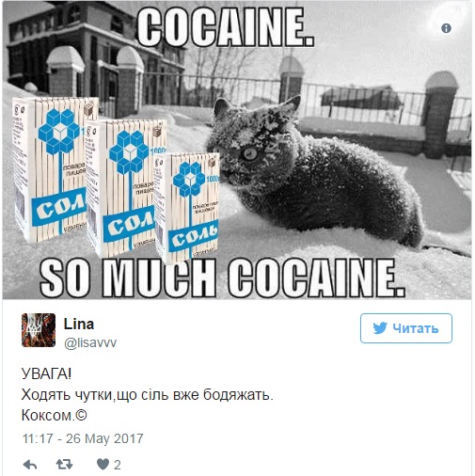This screenshot has width=475, height=476.
Task: Click the tweet line mentioning сіль вже бодяжать
Action: 148,395
